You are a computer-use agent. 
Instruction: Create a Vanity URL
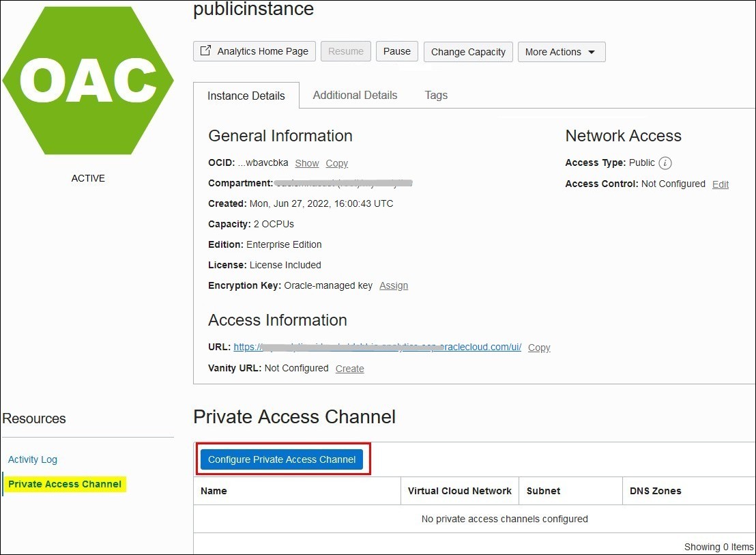[349, 369]
